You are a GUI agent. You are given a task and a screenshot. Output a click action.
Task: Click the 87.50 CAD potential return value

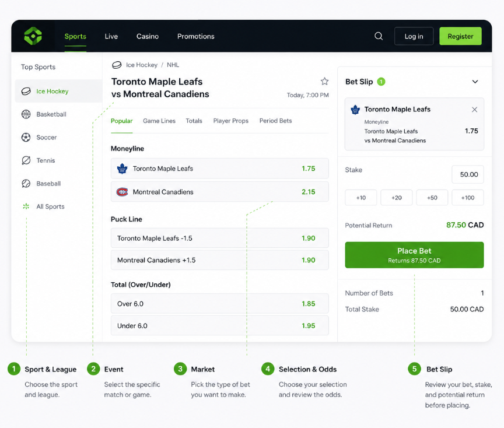pyautogui.click(x=465, y=225)
